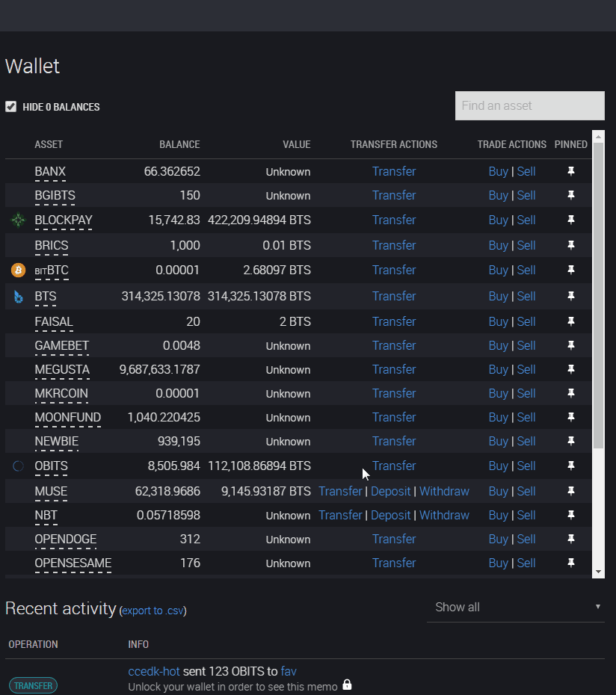Select the 422,209.94894 BTS value
The height and width of the screenshot is (695, 616).
[x=259, y=220]
